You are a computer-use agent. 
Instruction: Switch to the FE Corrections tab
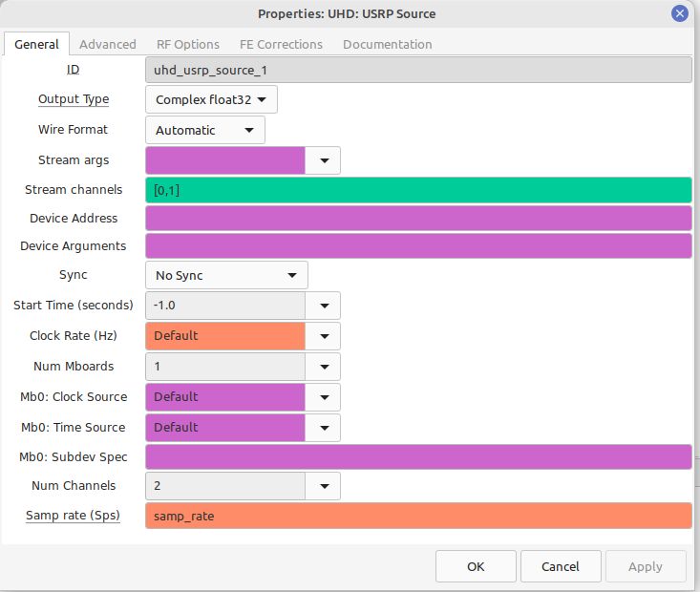pyautogui.click(x=281, y=44)
